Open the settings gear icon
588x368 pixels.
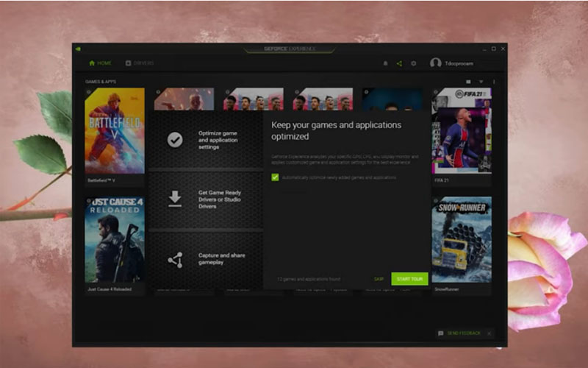point(413,63)
